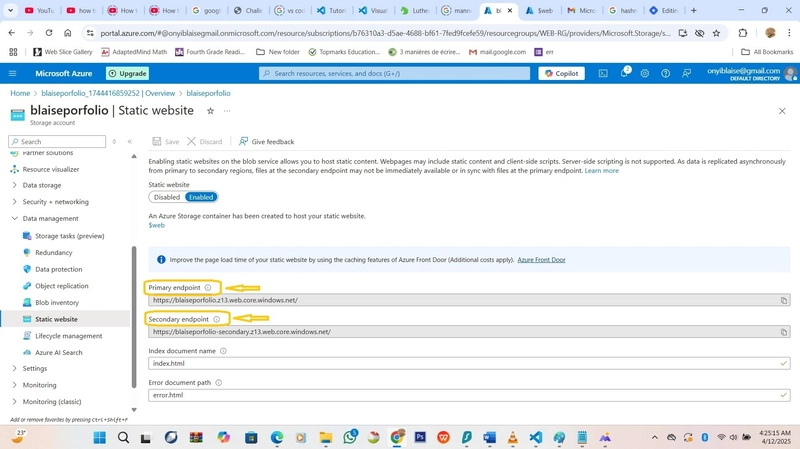800x449 pixels.
Task: Open the browser tab search dropdown
Action: tap(10, 10)
